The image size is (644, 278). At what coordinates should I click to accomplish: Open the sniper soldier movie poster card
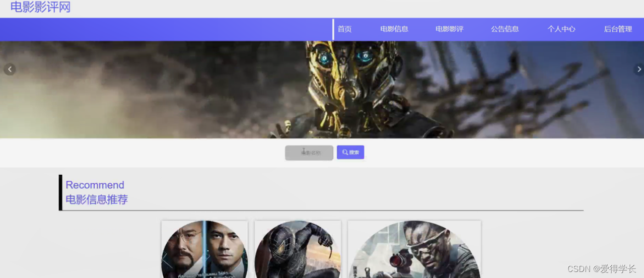414,249
